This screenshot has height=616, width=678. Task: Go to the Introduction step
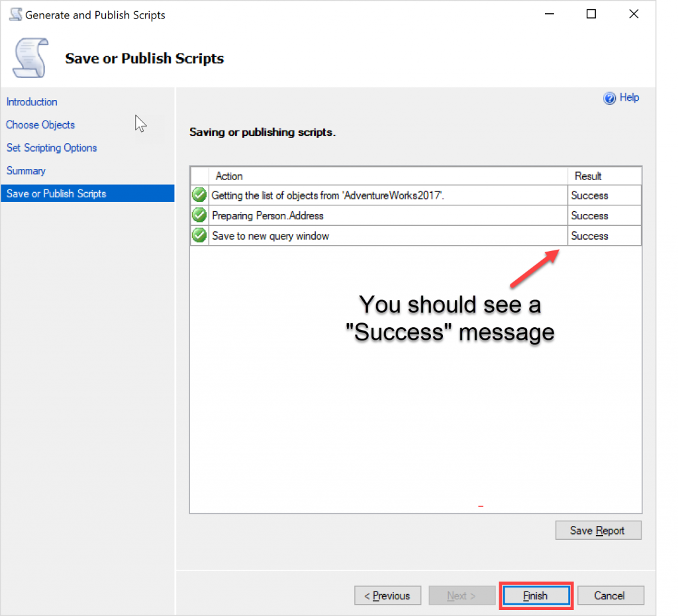(32, 101)
